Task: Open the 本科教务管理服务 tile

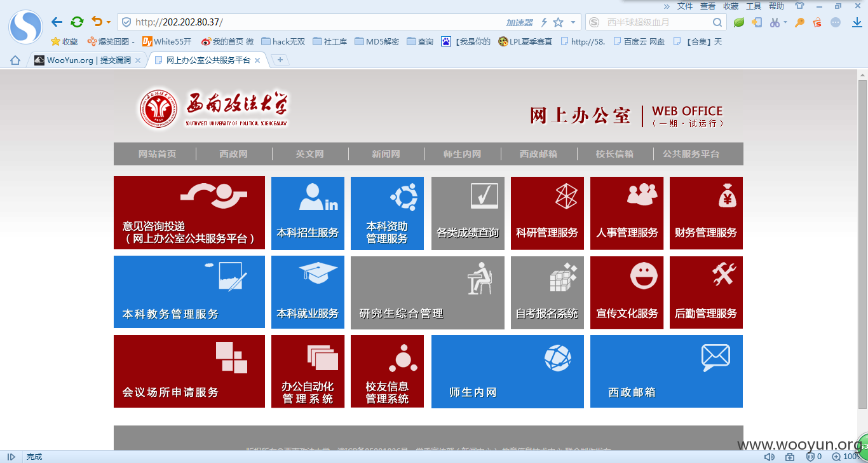Action: click(x=189, y=292)
